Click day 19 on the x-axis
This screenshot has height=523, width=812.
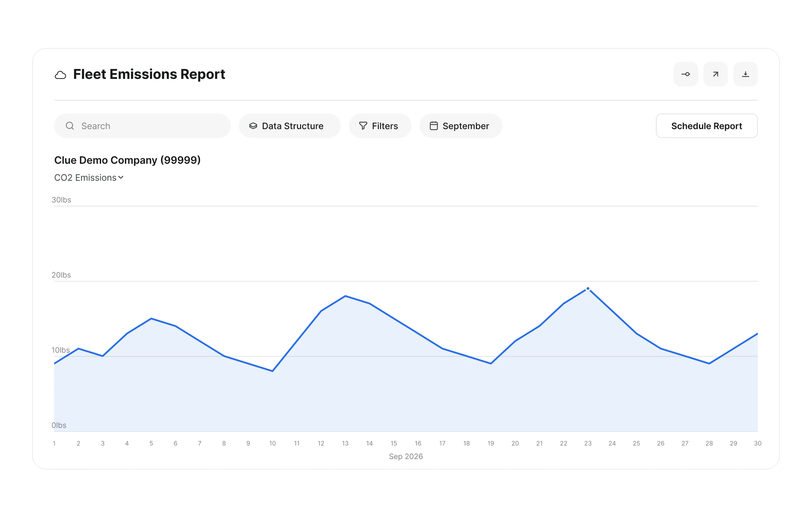(491, 443)
